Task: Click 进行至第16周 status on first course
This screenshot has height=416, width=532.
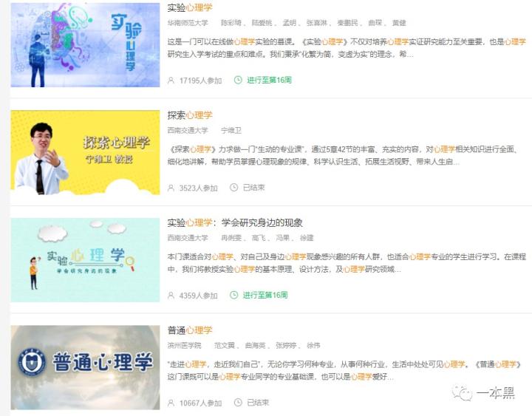Action: (x=270, y=80)
